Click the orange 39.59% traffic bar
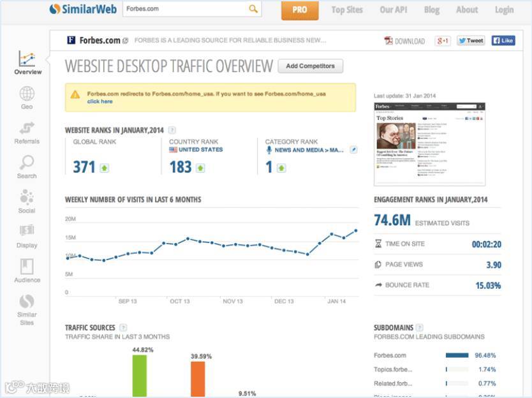Viewport: 532px width, 398px height. (198, 379)
